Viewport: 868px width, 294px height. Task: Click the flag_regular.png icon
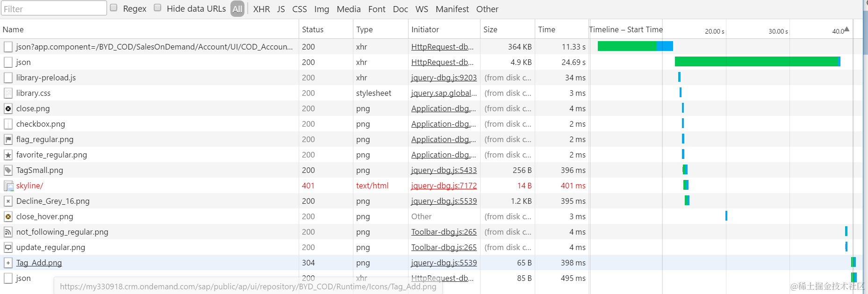click(8, 139)
